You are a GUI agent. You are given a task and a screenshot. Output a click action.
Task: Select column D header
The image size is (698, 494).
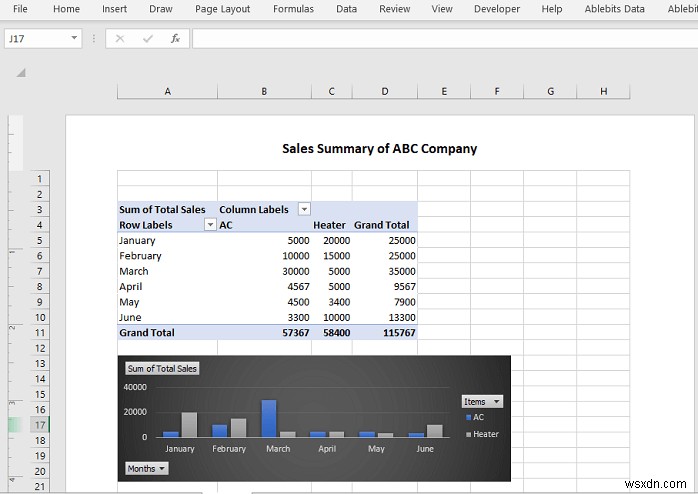385,91
